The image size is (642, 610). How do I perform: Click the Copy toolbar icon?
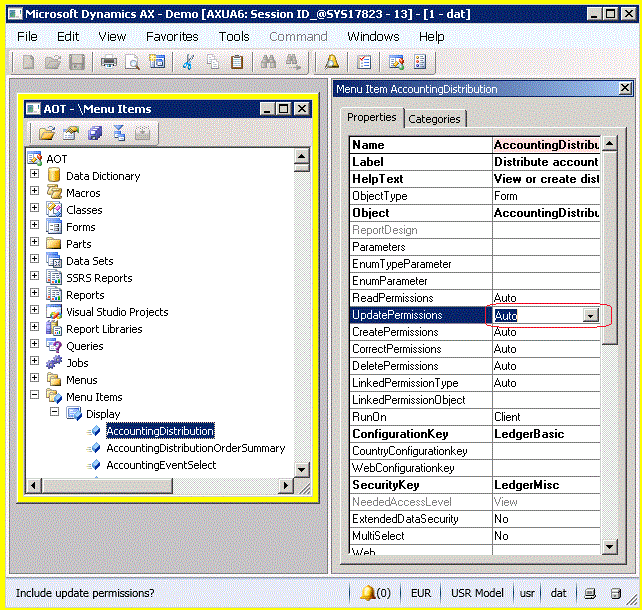point(212,63)
